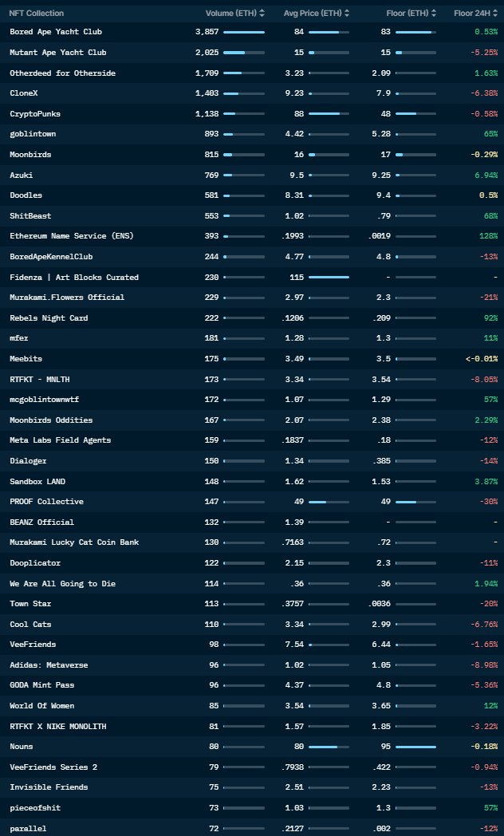Click the 92% Rebels Night Card change
This screenshot has height=836, width=504.
point(490,317)
